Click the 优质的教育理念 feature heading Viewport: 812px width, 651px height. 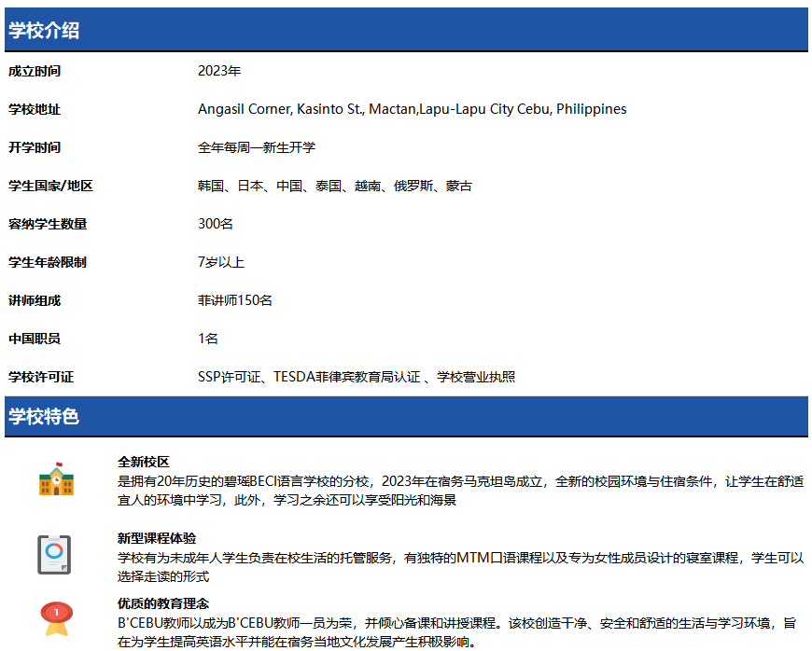coord(163,603)
